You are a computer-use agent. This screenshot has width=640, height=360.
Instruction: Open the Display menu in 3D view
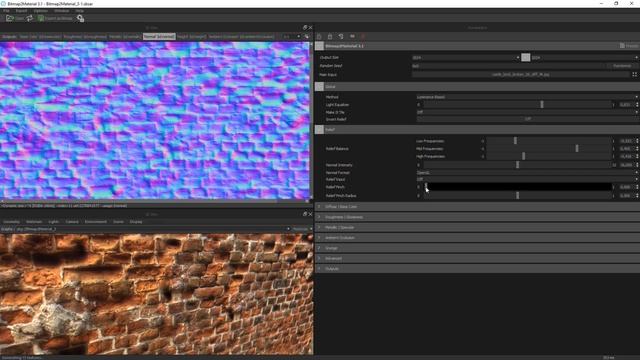tap(136, 222)
